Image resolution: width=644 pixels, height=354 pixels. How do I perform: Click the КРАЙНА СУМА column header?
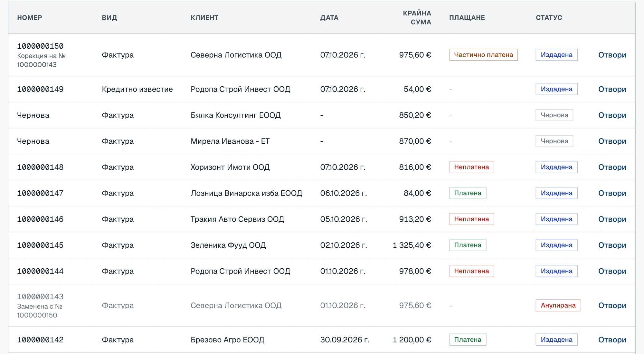(x=417, y=18)
